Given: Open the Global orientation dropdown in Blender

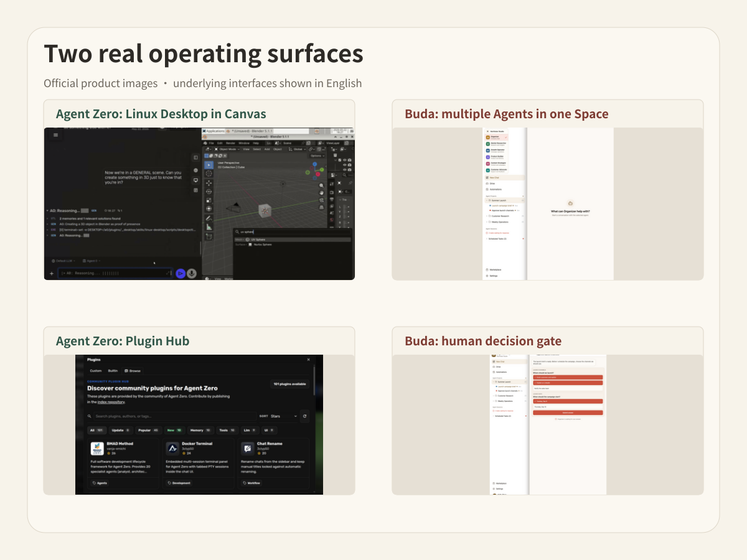Looking at the screenshot, I should tap(298, 149).
